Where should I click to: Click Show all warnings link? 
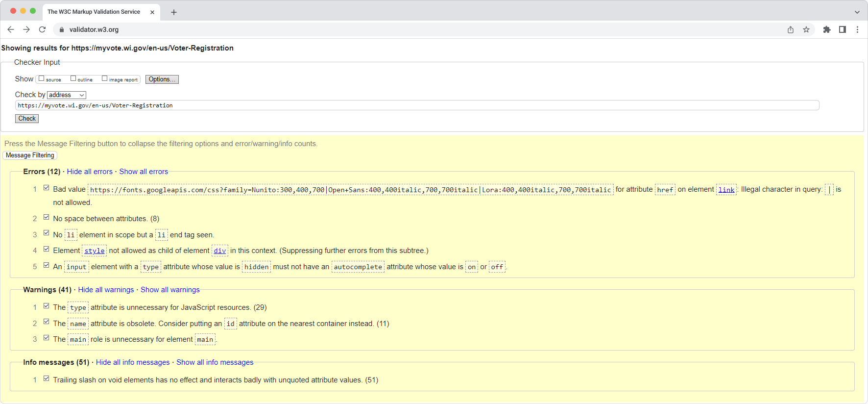coord(170,290)
